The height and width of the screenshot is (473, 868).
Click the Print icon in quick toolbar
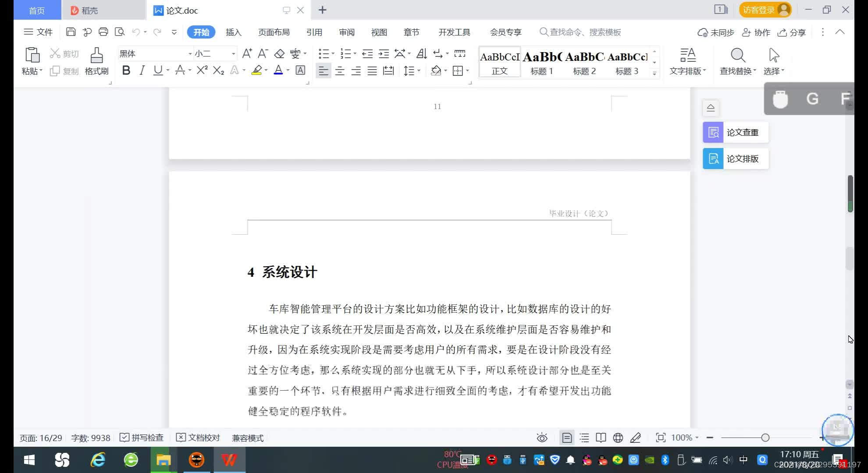(x=103, y=32)
